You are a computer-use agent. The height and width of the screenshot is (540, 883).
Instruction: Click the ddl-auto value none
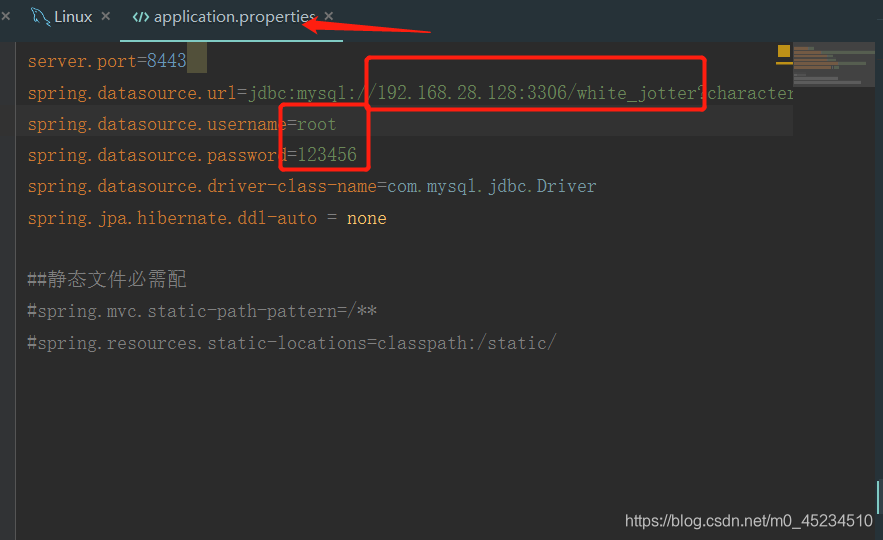(367, 218)
